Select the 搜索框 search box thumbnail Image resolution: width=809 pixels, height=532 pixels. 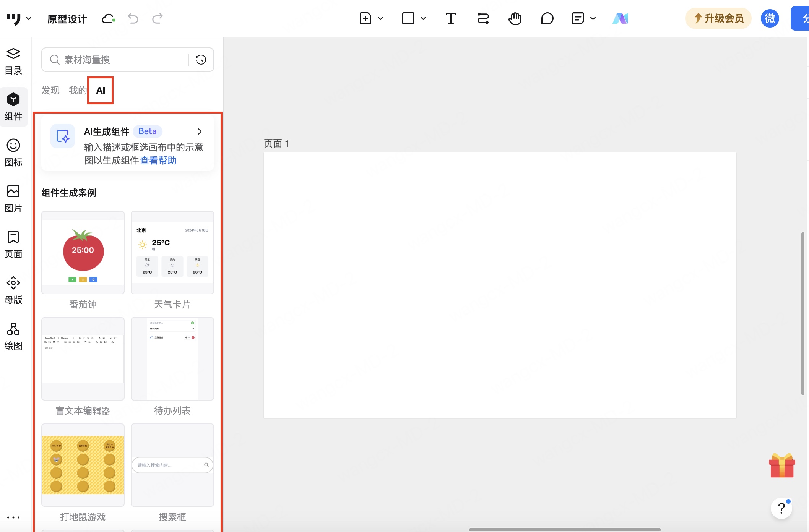[x=172, y=465]
